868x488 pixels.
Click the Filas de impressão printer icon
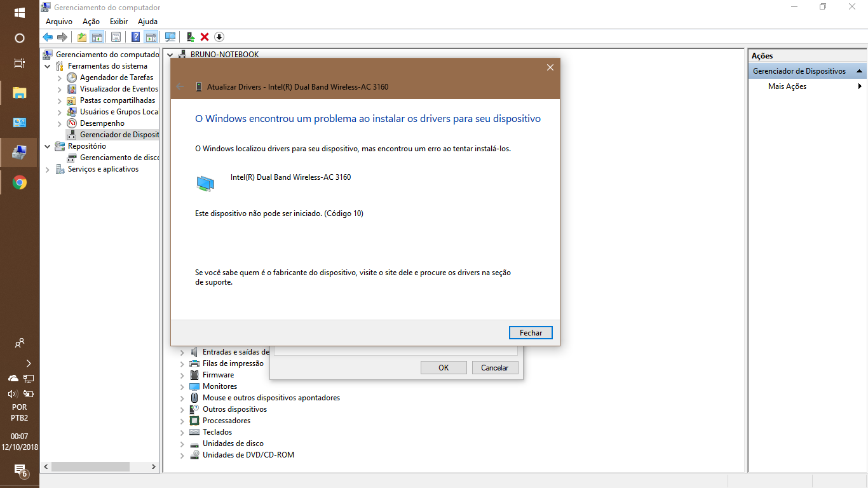coord(194,363)
